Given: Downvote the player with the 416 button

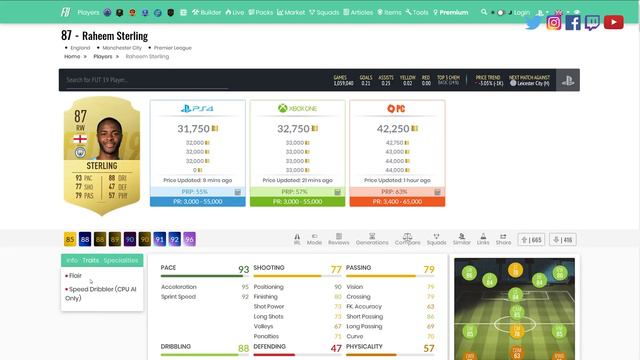Looking at the screenshot, I should (x=563, y=240).
